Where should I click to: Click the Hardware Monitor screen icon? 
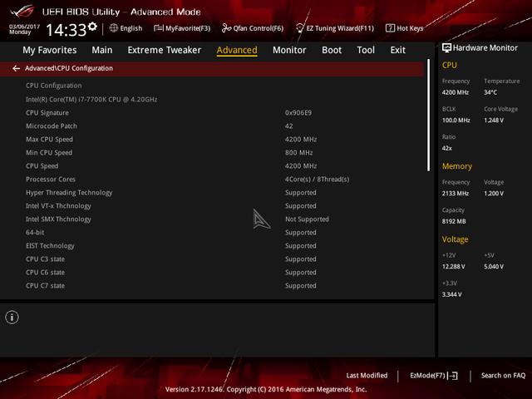[446, 48]
